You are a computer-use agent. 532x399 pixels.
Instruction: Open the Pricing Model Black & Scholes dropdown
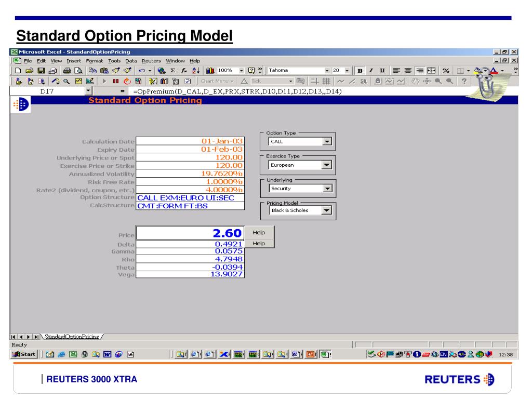[326, 210]
